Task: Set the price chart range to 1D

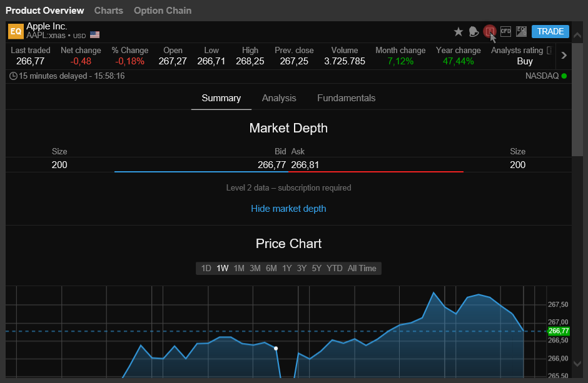Action: click(x=206, y=269)
